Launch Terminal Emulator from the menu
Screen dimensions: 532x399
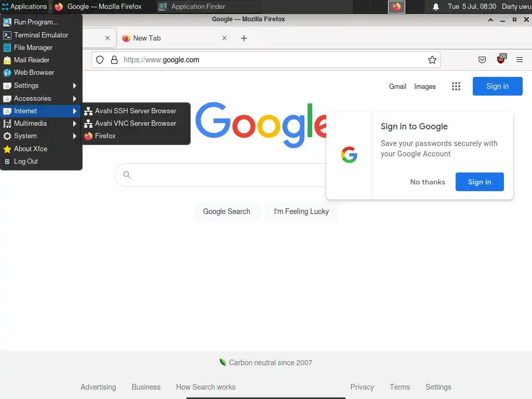41,35
